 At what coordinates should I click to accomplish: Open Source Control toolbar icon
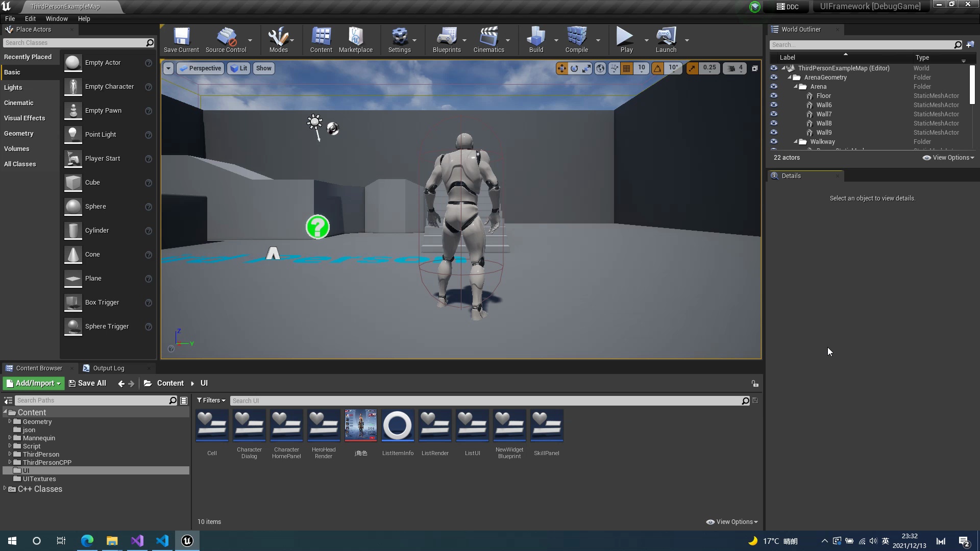pos(226,40)
